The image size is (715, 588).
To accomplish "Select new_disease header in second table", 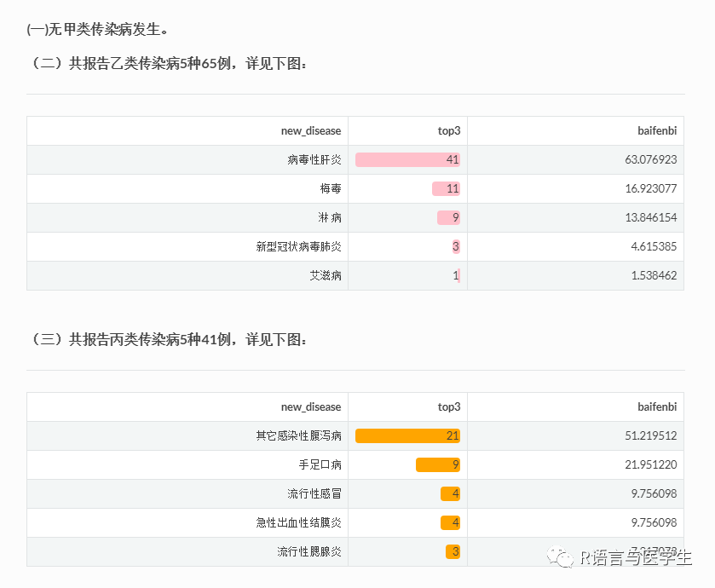I will coord(311,407).
